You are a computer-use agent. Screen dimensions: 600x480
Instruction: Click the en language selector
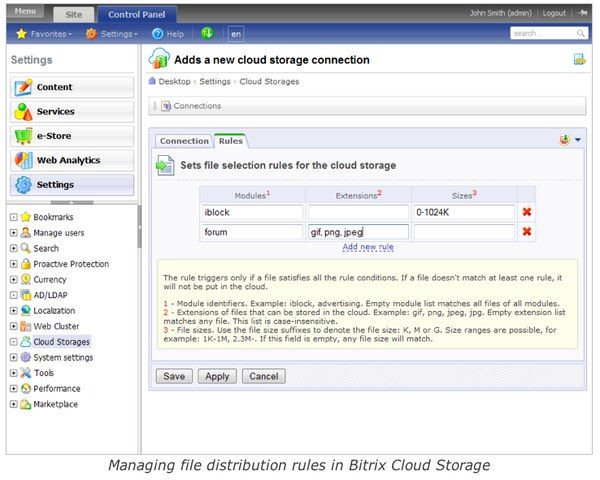click(x=236, y=34)
